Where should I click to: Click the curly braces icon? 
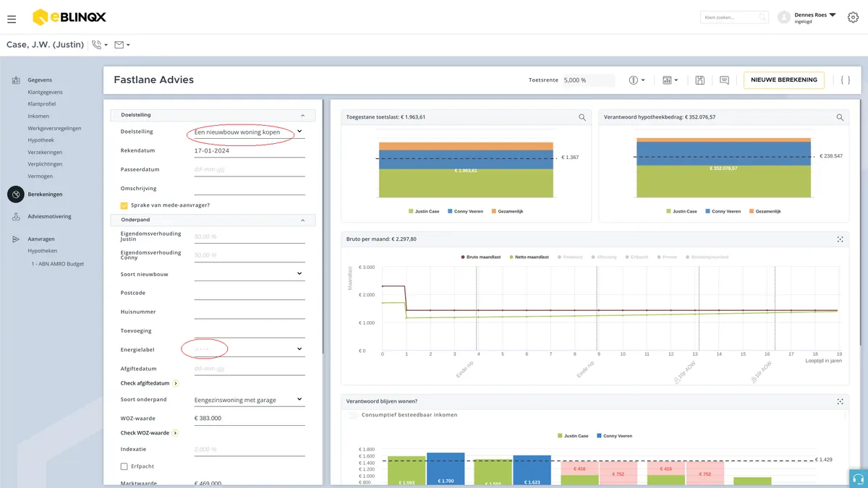845,80
